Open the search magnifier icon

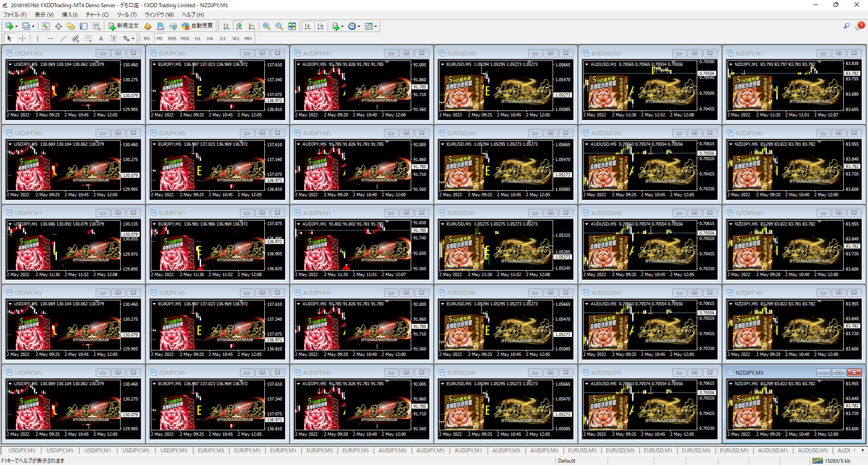(846, 26)
